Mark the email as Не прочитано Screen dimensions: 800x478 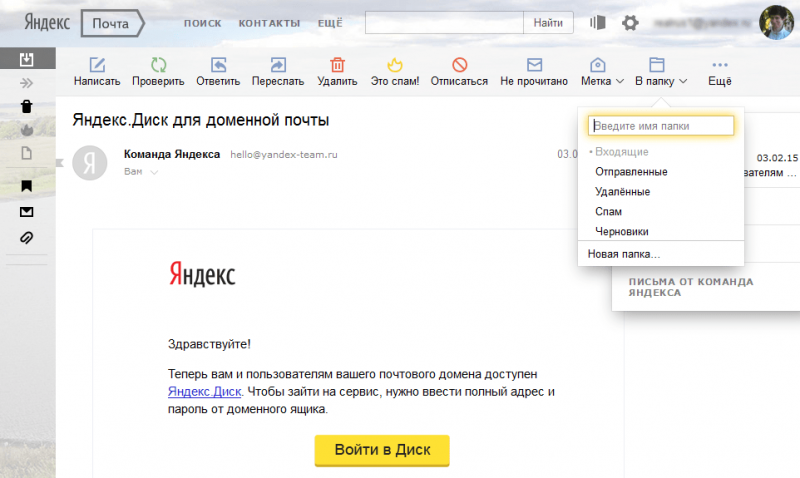point(534,65)
